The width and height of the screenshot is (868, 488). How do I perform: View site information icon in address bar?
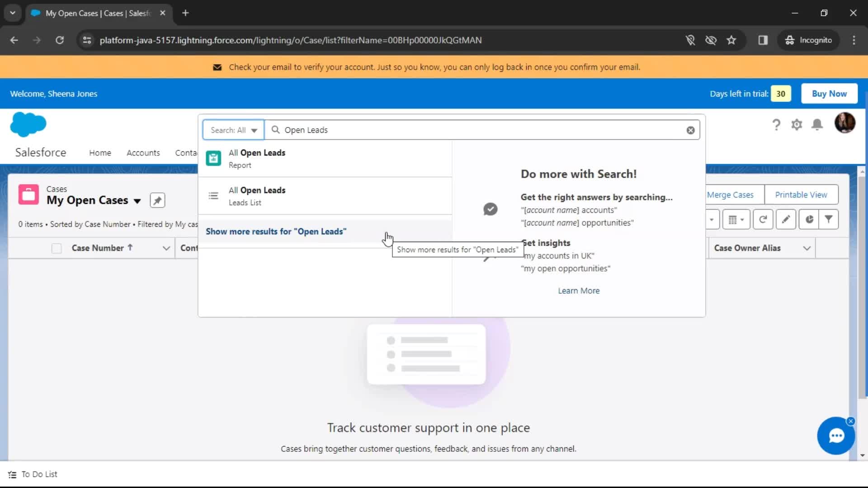(x=87, y=40)
